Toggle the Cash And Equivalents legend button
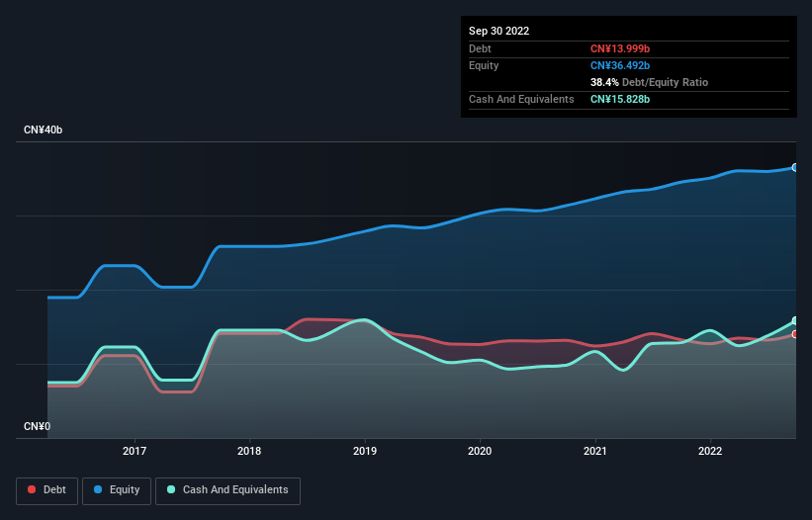This screenshot has width=812, height=520. pyautogui.click(x=227, y=490)
